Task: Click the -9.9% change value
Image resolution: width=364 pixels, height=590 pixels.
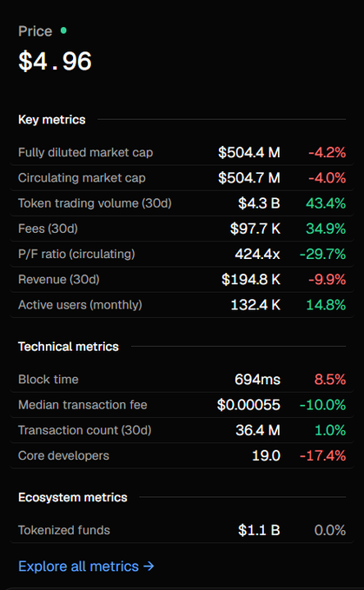Action: point(328,279)
